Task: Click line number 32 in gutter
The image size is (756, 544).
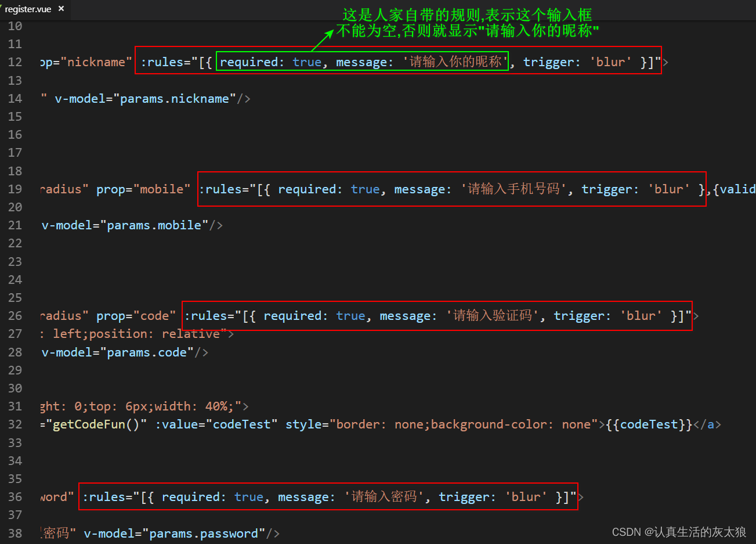Action: 15,424
